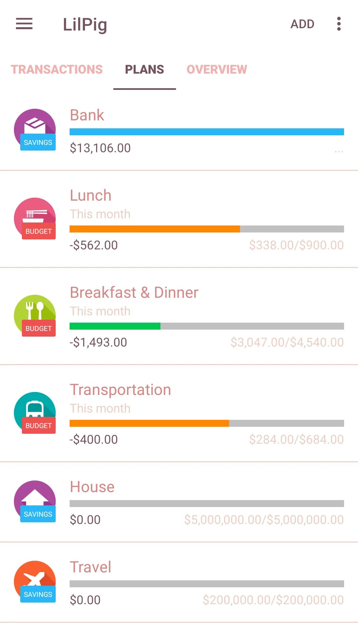The height and width of the screenshot is (644, 358).
Task: Open the Travel plan title
Action: [x=90, y=567]
